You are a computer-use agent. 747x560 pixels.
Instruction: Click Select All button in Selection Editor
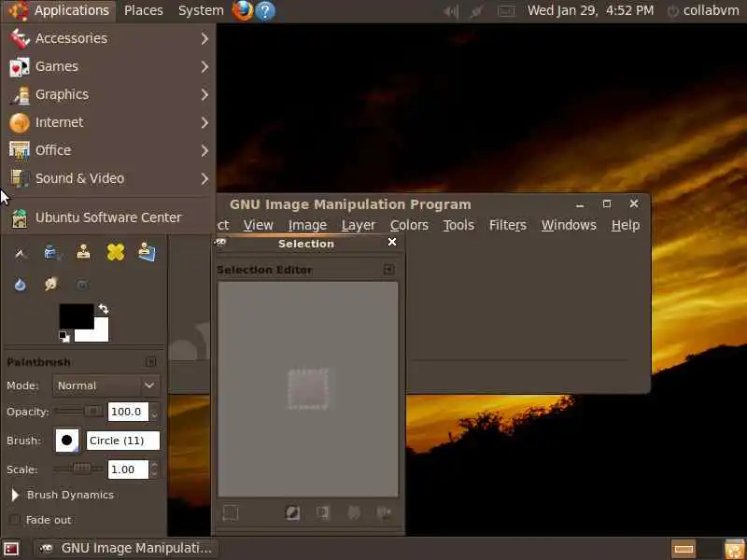(x=231, y=512)
